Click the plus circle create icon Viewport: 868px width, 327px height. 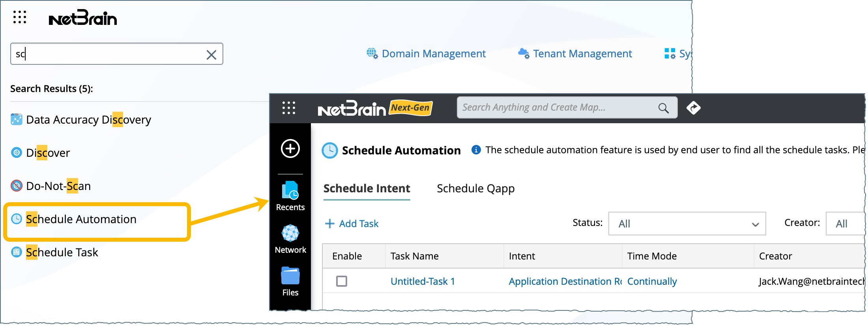[x=290, y=149]
